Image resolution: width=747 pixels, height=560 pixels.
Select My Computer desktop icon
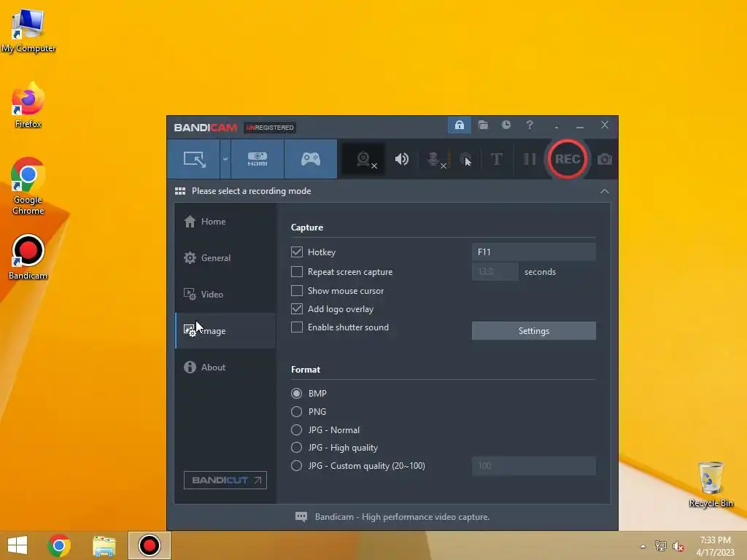tap(28, 31)
